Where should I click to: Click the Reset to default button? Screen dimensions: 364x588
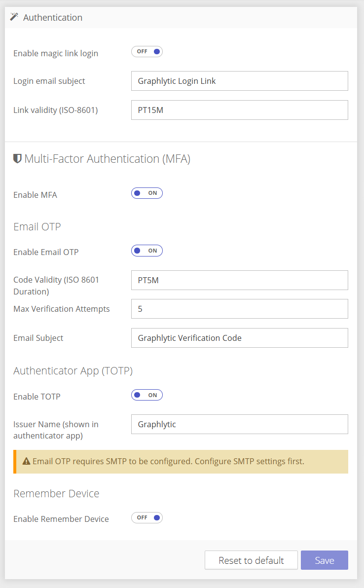coord(251,560)
